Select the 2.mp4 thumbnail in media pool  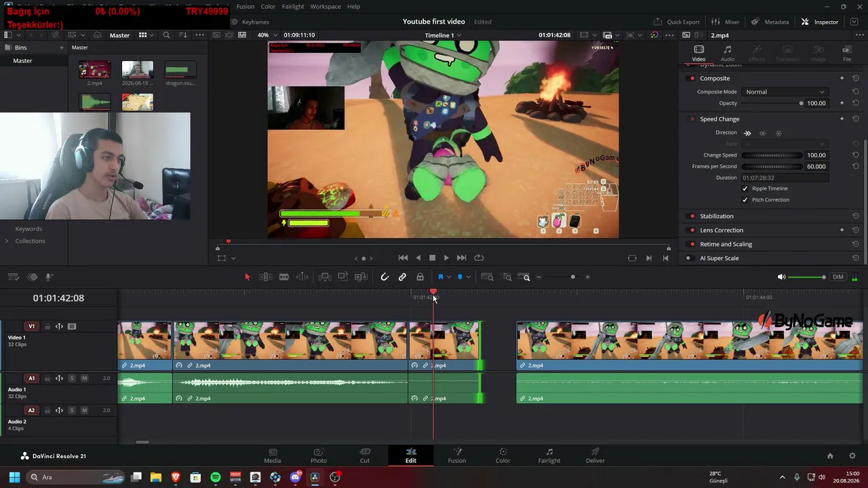94,70
